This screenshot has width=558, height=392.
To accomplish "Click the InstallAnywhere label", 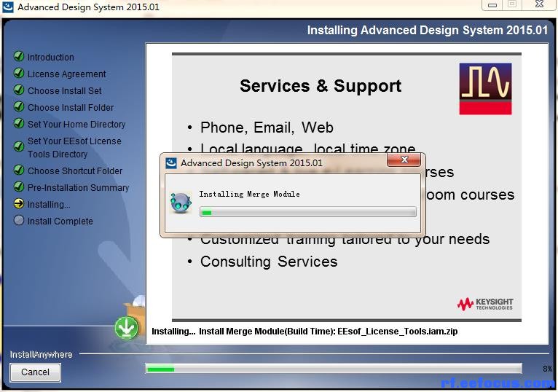I will pyautogui.click(x=41, y=355).
